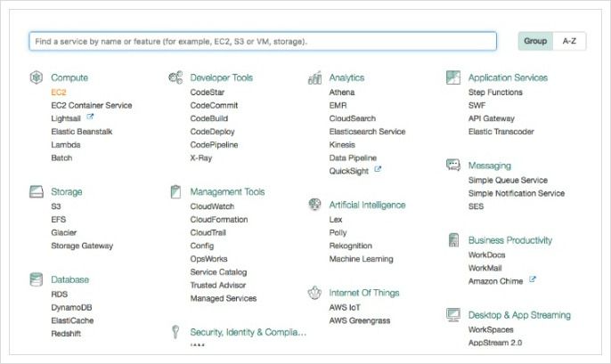
Task: Open DynamoDB
Action: [71, 308]
